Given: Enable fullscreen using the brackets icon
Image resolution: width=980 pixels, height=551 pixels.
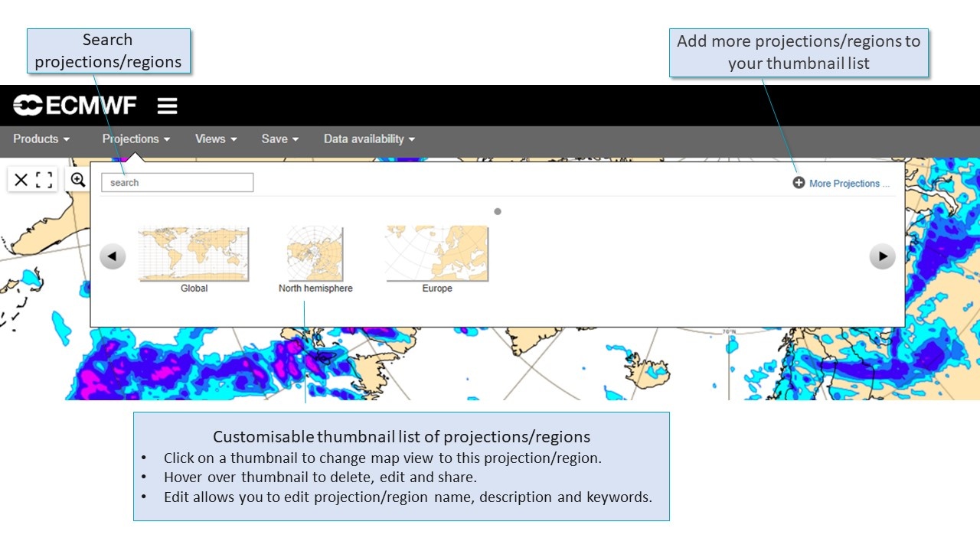Looking at the screenshot, I should click(x=44, y=179).
